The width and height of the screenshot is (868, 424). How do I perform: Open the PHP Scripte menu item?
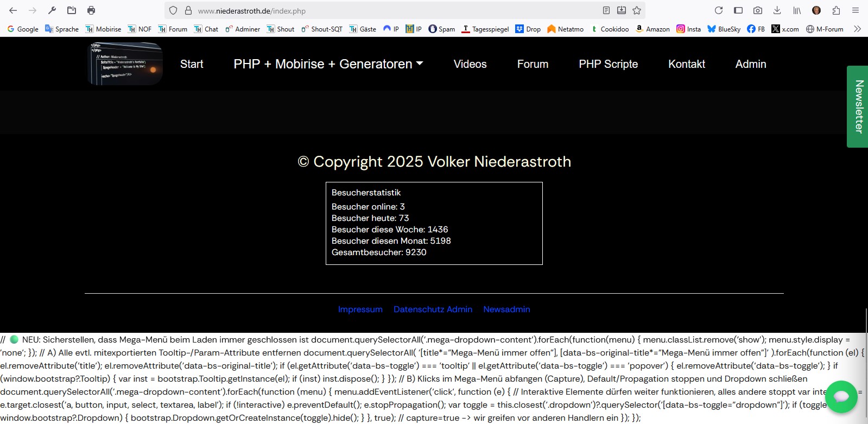608,64
